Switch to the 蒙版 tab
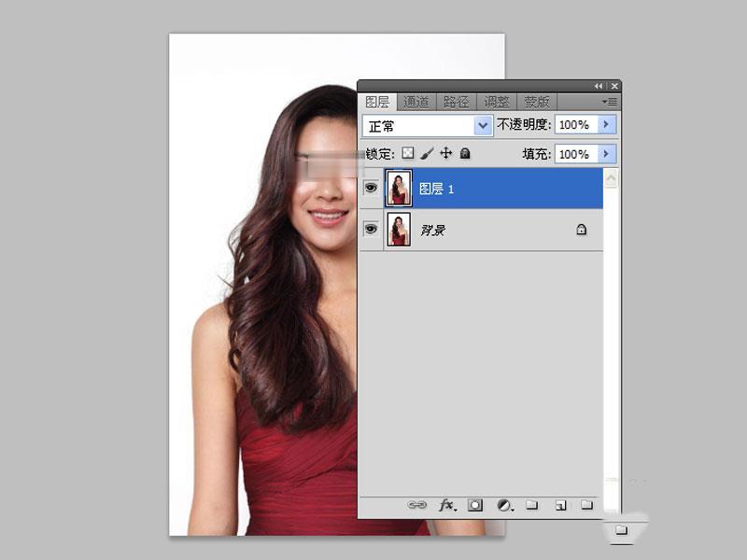The image size is (747, 560). click(536, 102)
